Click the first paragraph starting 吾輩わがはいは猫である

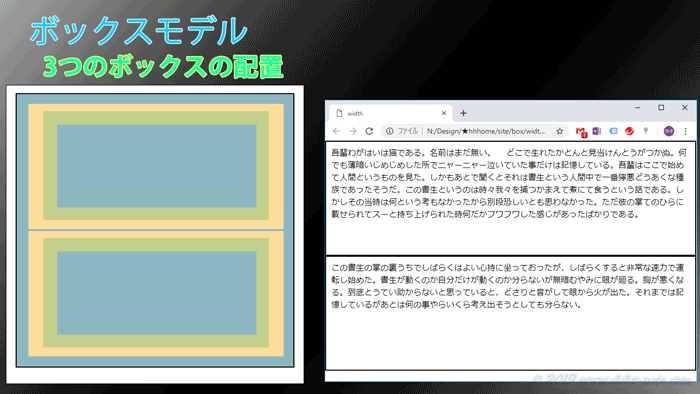click(x=508, y=183)
